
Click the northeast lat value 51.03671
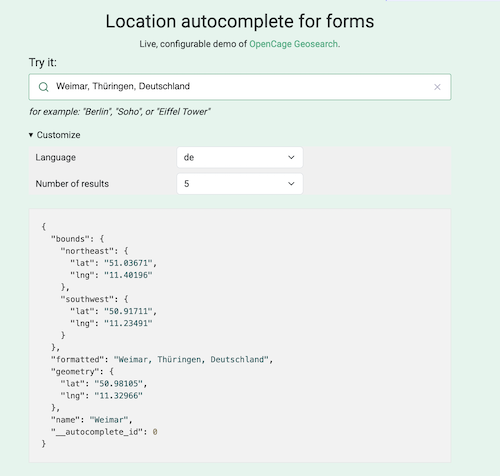click(128, 263)
